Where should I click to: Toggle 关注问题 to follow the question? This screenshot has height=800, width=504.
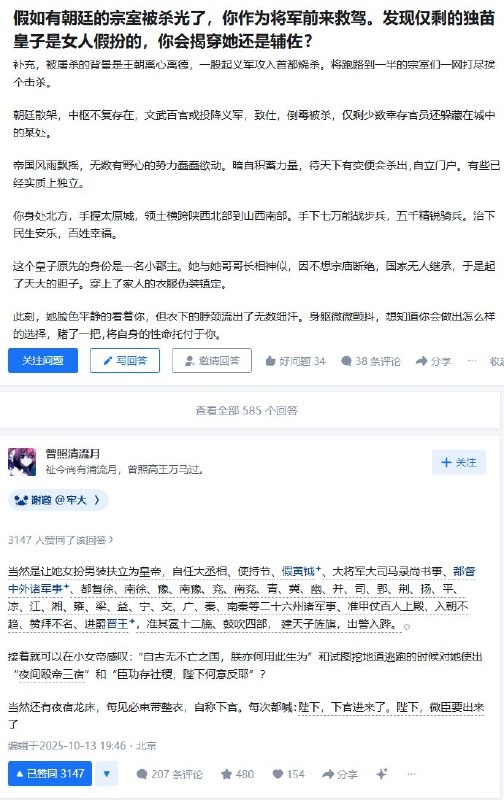click(x=43, y=361)
